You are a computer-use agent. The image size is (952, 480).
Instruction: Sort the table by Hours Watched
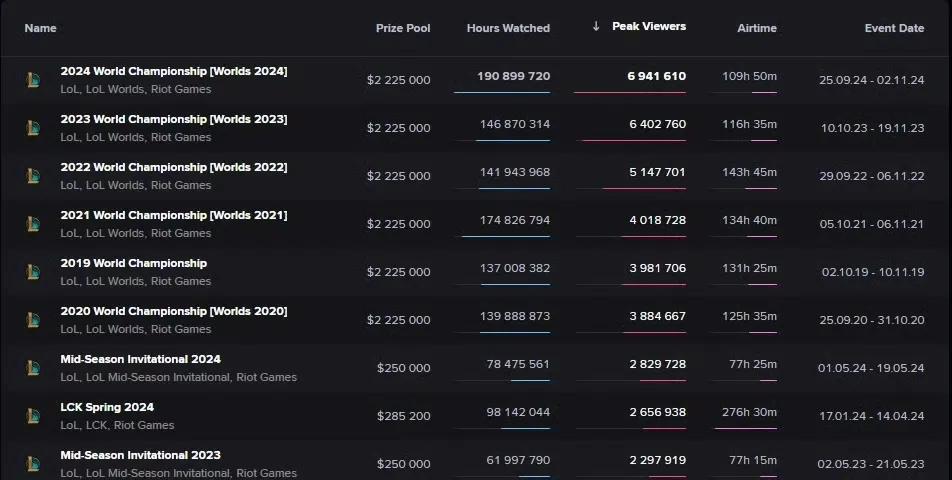coord(508,28)
